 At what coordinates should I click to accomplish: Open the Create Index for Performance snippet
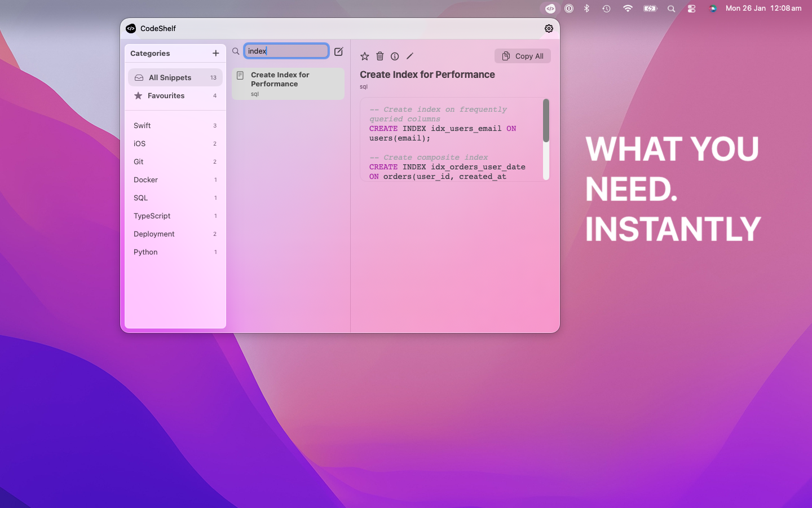[x=288, y=84]
